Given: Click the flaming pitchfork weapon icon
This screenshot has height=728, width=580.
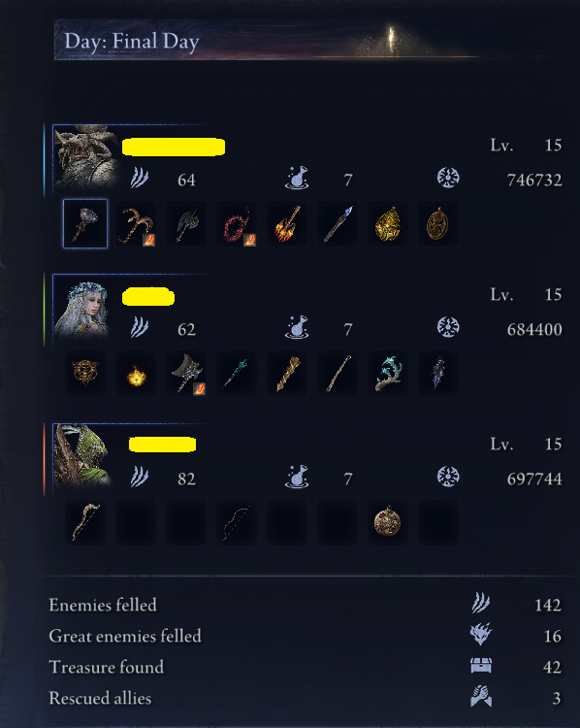Looking at the screenshot, I should 287,224.
